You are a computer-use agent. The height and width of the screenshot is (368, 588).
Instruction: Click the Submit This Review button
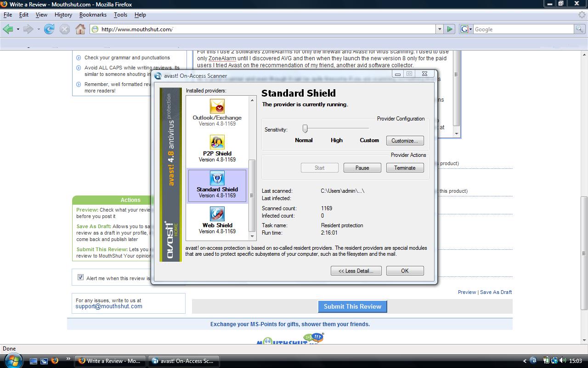coord(352,306)
